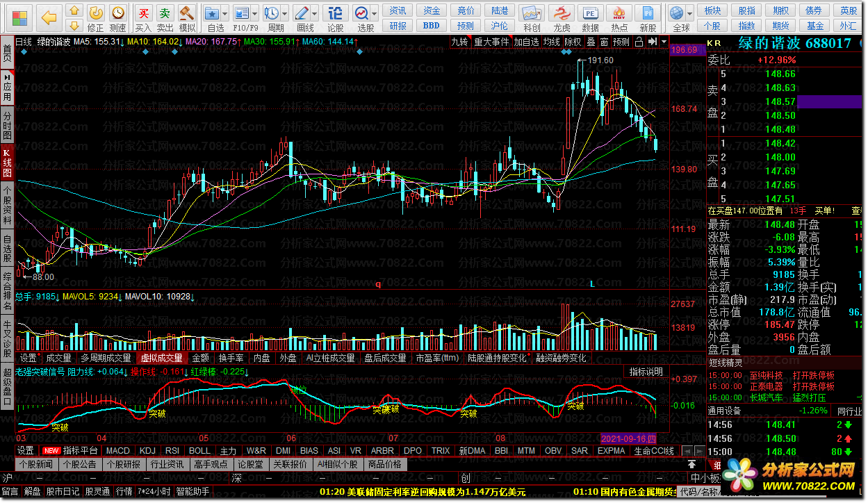Click the 基金 fund button

[x=814, y=26]
